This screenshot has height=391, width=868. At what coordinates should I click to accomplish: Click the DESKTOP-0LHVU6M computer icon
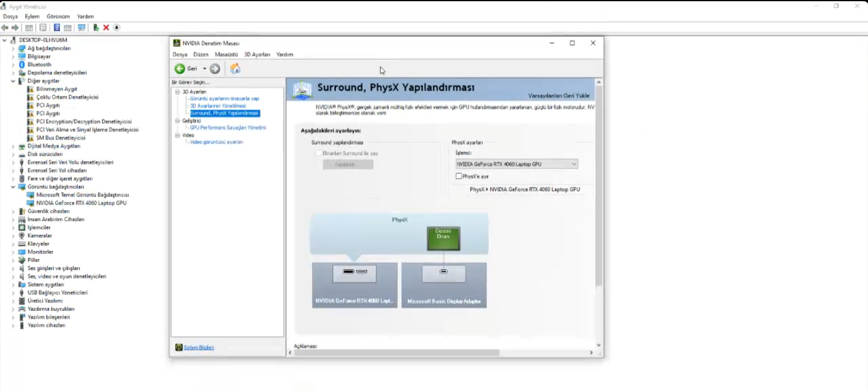click(x=13, y=40)
